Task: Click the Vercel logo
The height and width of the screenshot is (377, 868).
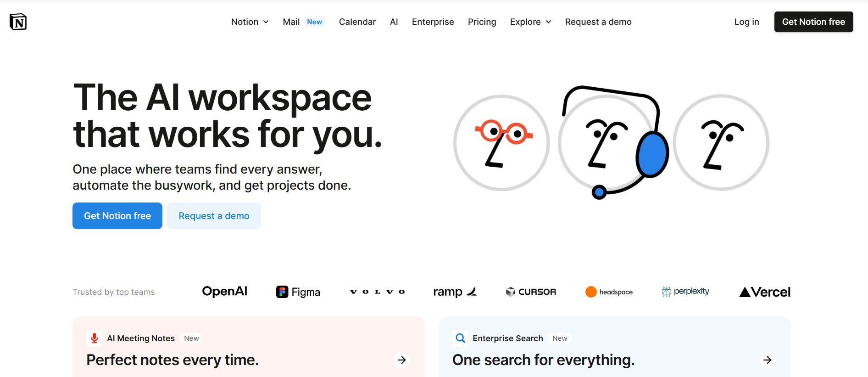Action: tap(765, 292)
